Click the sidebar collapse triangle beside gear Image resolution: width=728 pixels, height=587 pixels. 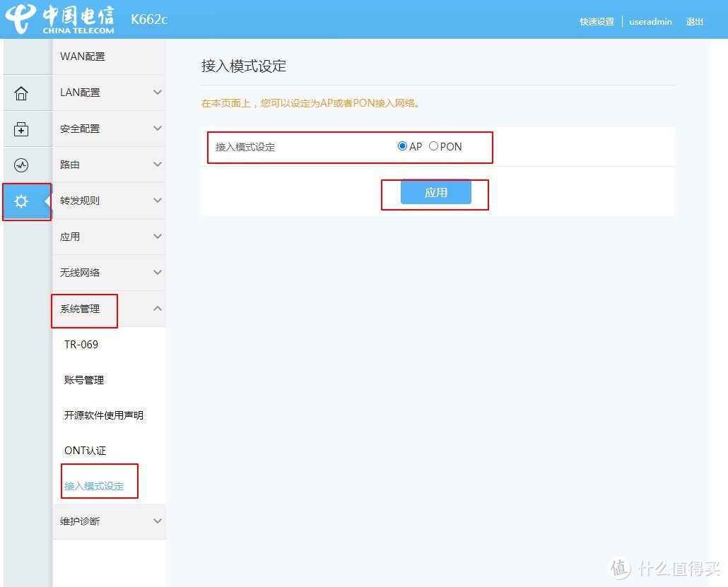click(x=49, y=201)
